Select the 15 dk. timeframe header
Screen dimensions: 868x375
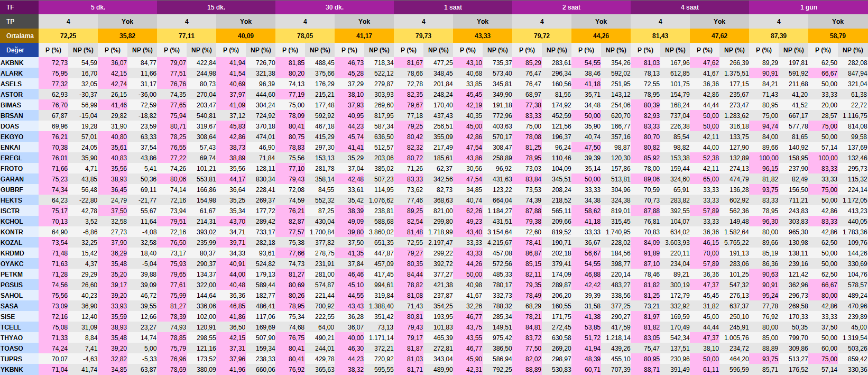click(216, 7)
